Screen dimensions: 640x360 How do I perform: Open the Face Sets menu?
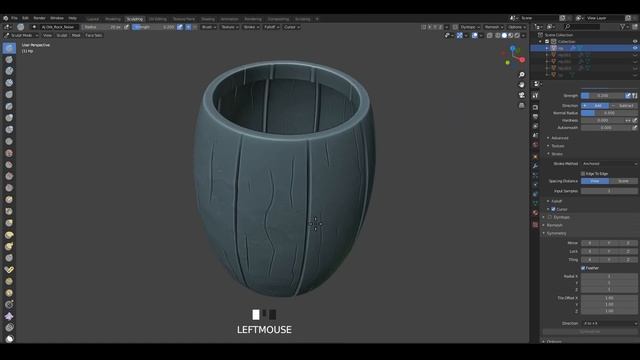pyautogui.click(x=94, y=36)
